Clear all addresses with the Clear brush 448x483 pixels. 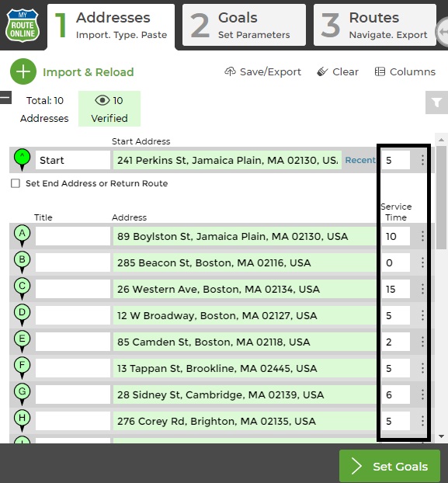click(x=338, y=71)
